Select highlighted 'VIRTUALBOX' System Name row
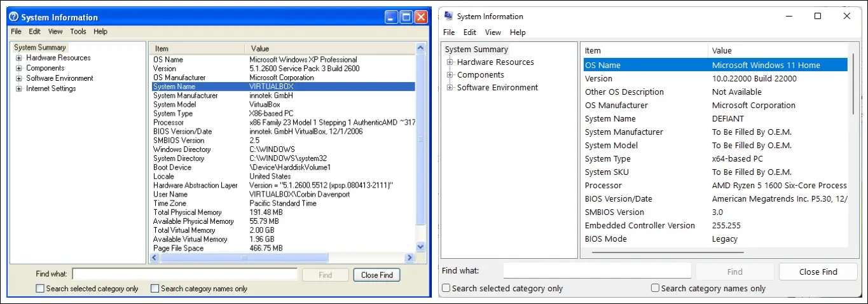The width and height of the screenshot is (868, 304). pyautogui.click(x=283, y=86)
